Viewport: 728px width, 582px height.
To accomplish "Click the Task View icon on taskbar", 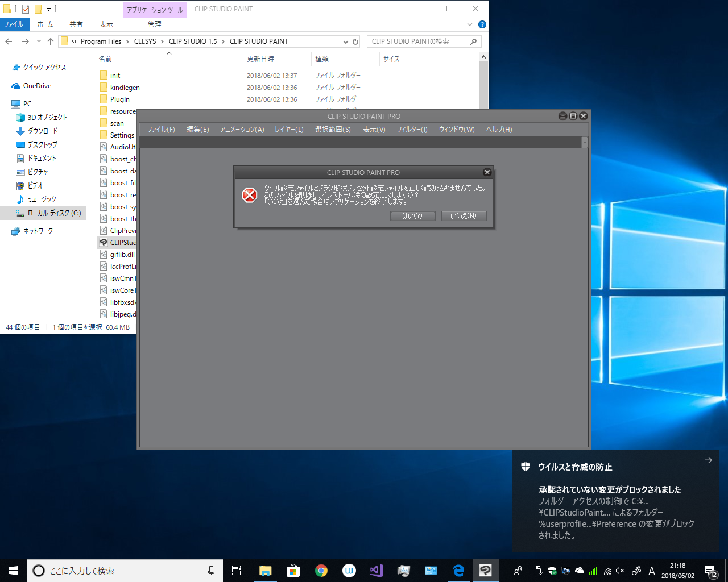I will tap(237, 571).
